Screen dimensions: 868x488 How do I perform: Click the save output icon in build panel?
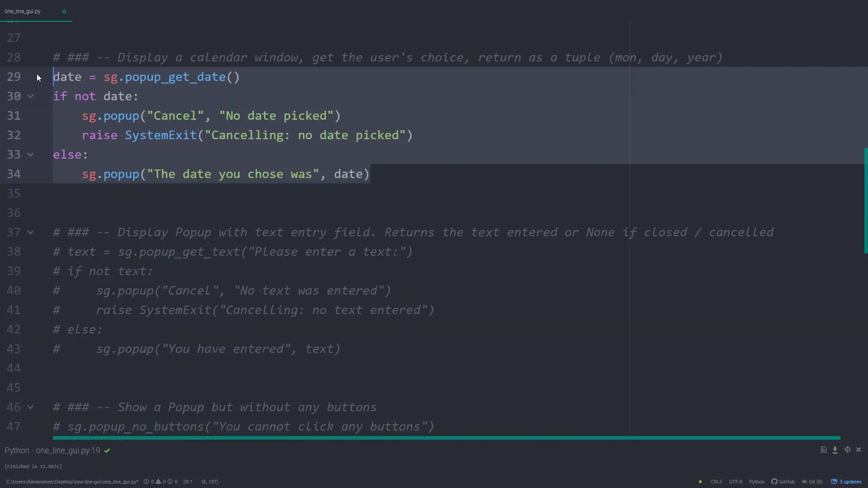pos(835,450)
